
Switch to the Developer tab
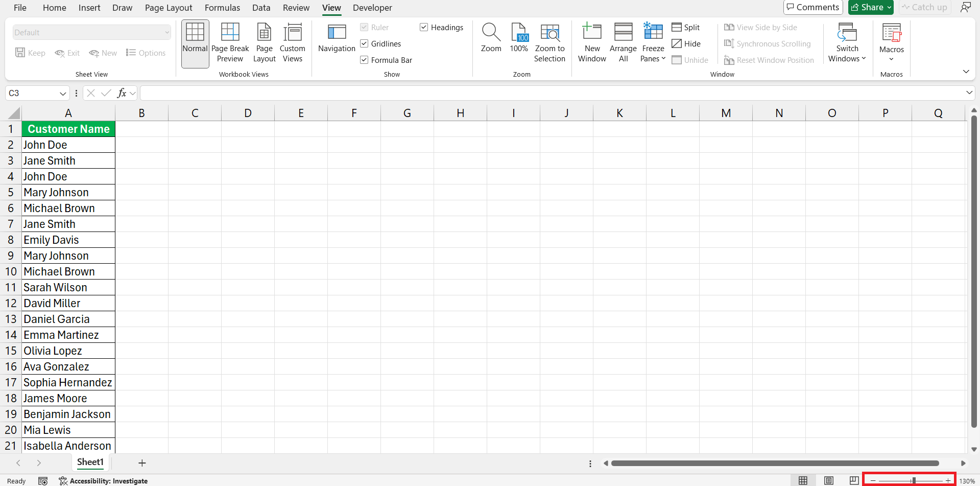click(x=372, y=8)
